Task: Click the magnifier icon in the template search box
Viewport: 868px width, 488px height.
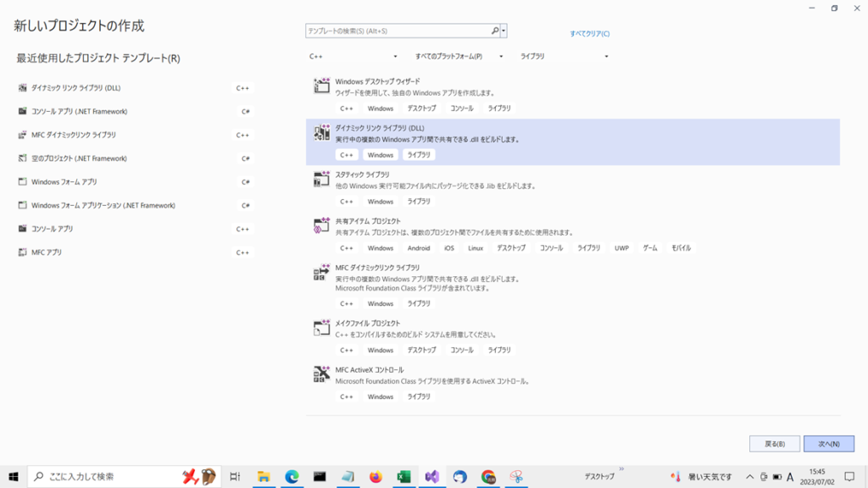Action: (x=495, y=31)
